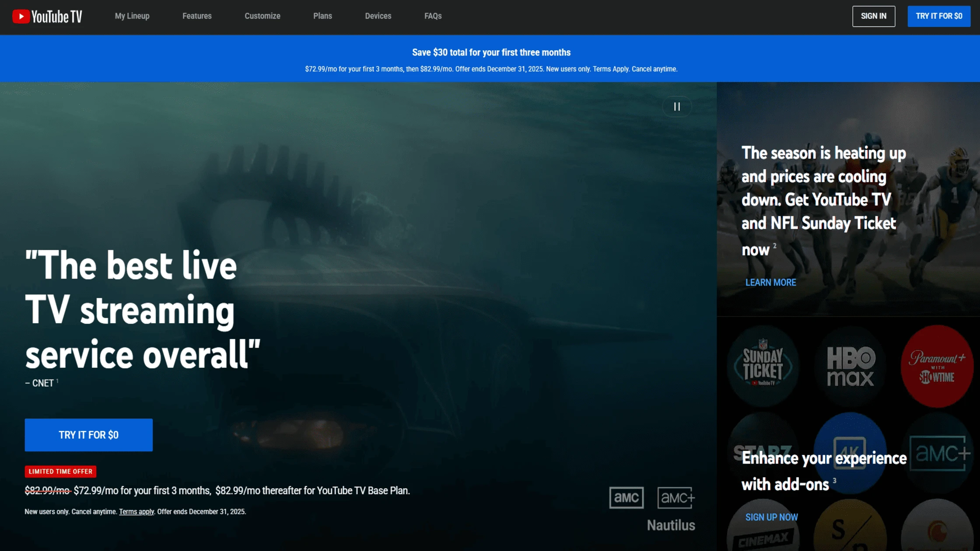Open the Terms apply link
Viewport: 980px width, 551px height.
click(x=136, y=511)
